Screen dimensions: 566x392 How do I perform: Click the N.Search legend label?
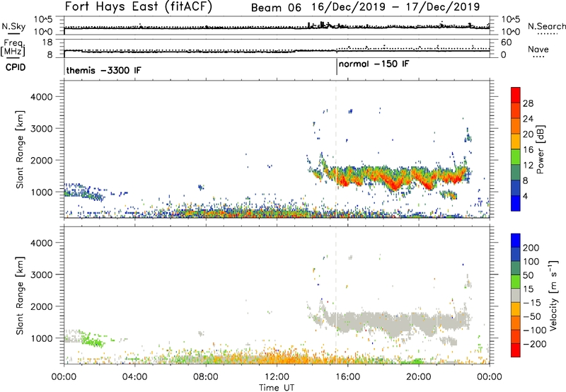pyautogui.click(x=547, y=26)
